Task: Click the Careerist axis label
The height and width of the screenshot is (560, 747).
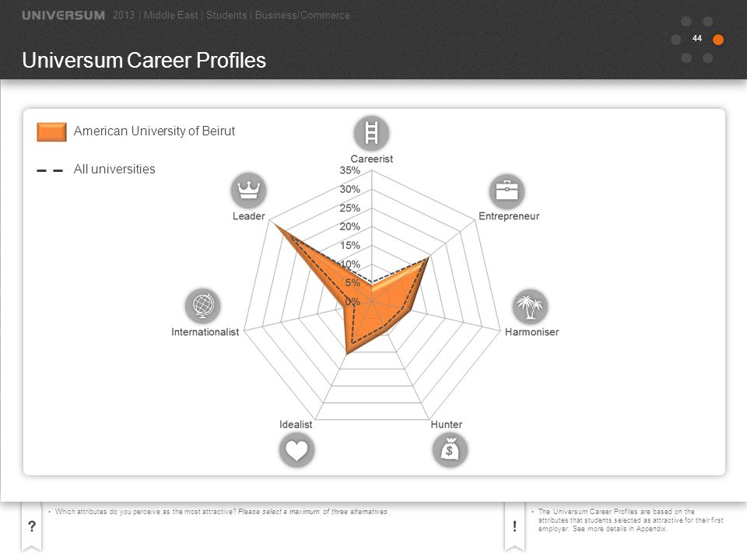Action: click(x=372, y=159)
